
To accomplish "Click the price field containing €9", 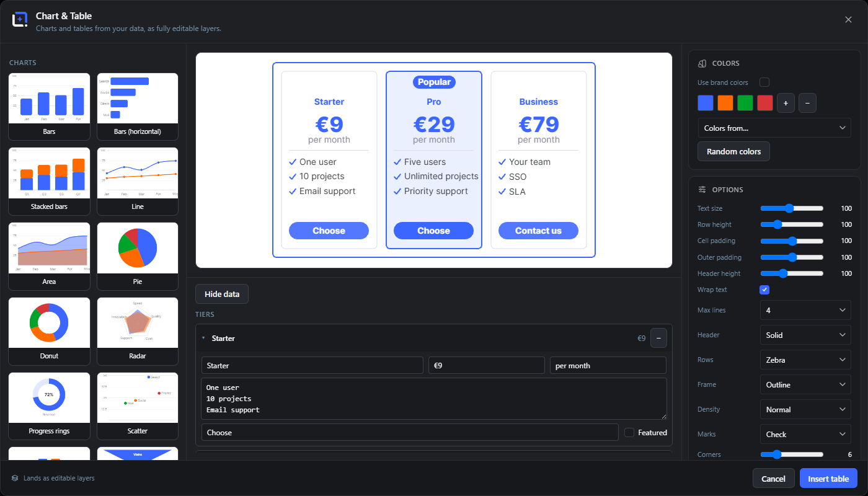I will point(487,365).
